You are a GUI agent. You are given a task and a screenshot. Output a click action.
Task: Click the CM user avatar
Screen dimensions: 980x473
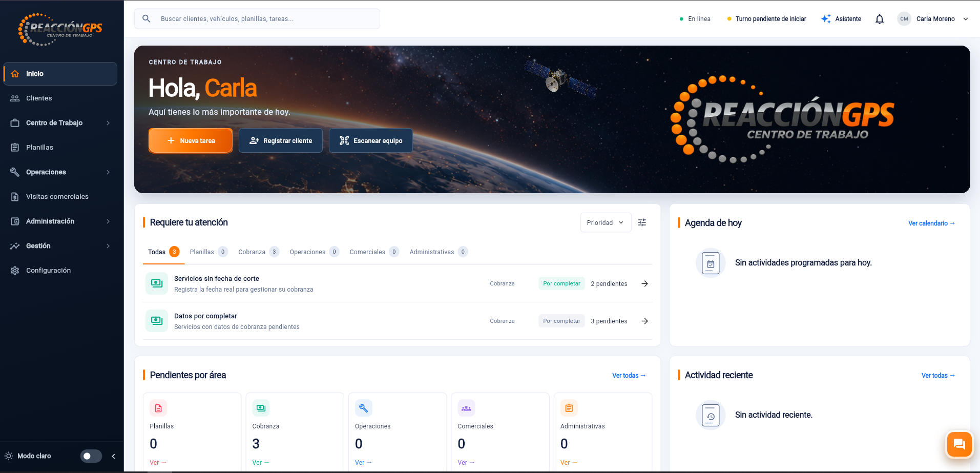tap(904, 19)
